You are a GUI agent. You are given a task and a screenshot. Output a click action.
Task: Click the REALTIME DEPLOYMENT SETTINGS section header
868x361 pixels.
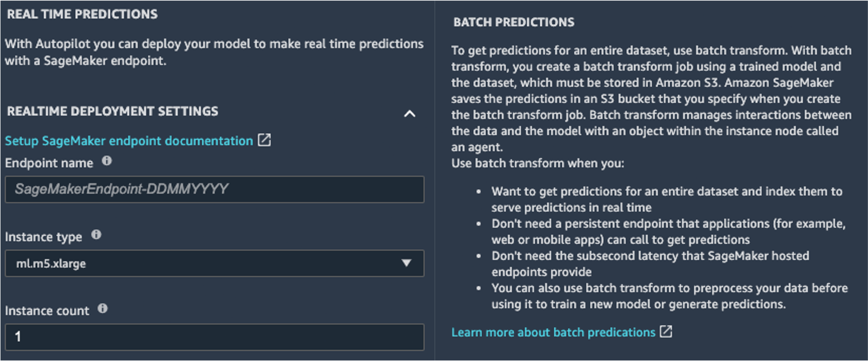tap(113, 111)
